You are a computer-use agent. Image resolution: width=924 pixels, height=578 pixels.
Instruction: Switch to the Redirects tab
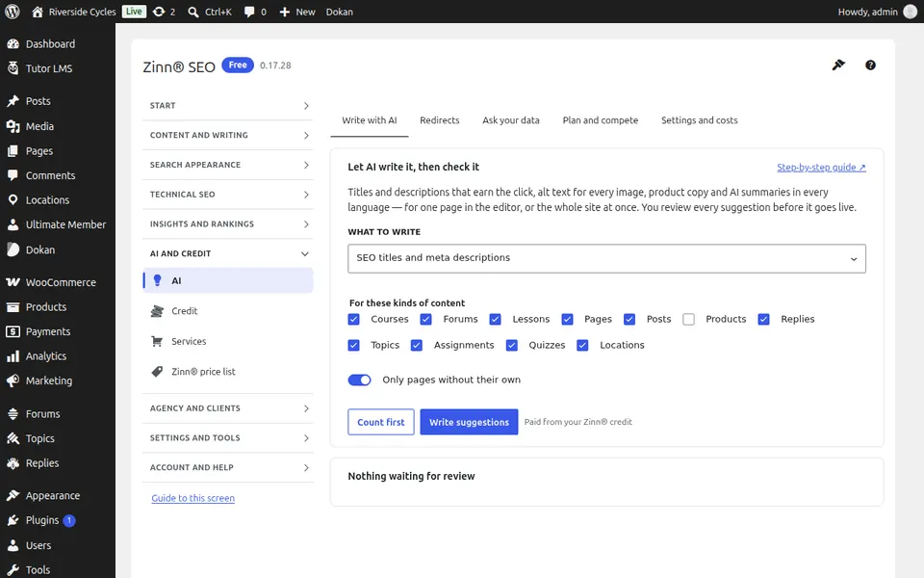point(440,120)
